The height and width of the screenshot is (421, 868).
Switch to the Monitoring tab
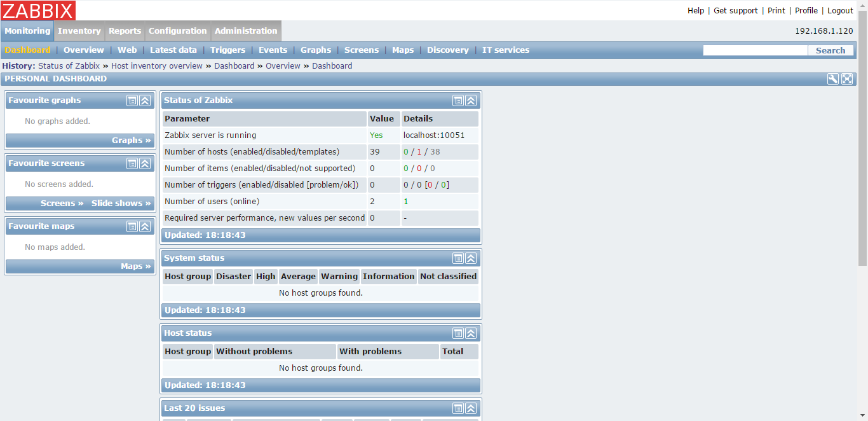tap(27, 31)
